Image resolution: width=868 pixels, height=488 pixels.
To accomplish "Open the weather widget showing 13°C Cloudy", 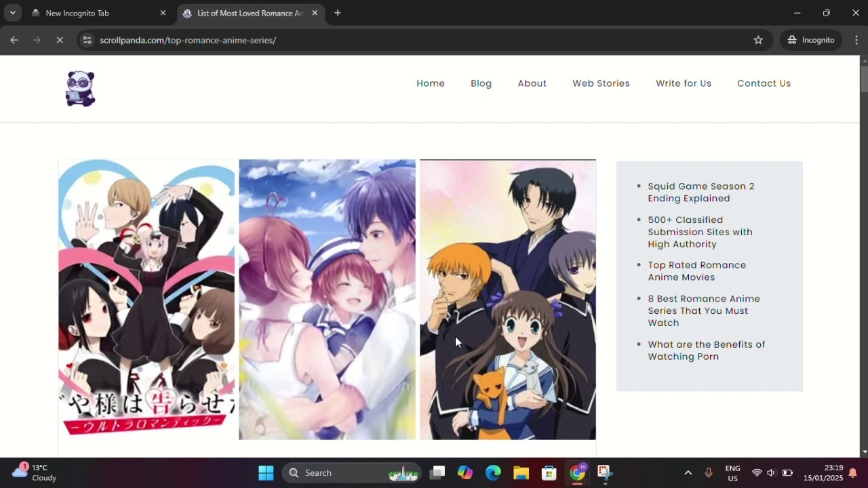I will click(35, 472).
